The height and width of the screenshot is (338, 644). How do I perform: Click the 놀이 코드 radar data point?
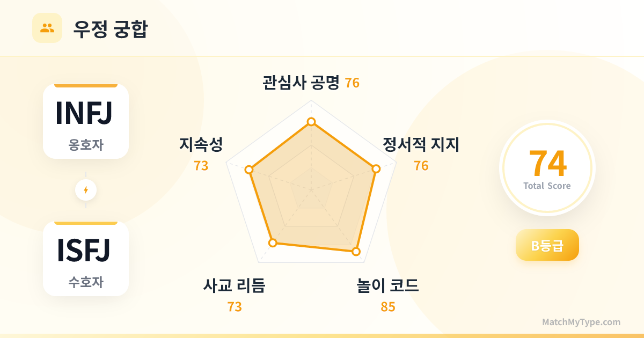355,251
